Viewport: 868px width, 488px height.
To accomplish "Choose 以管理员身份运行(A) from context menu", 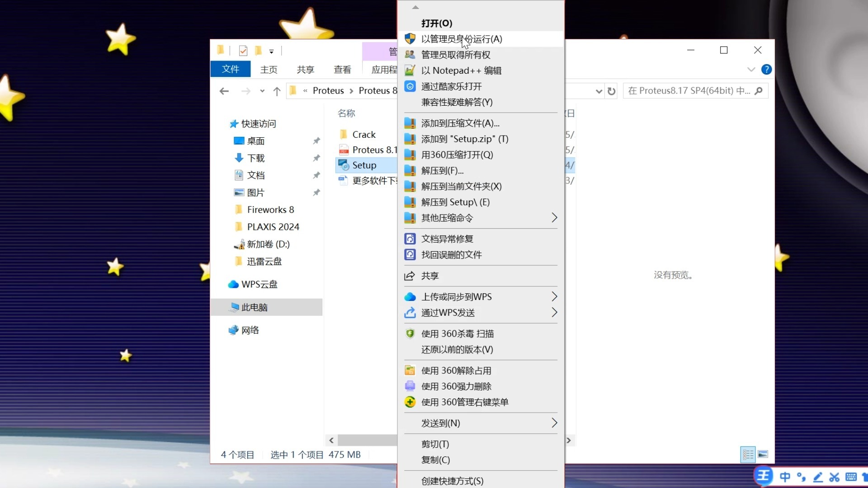I will click(462, 39).
